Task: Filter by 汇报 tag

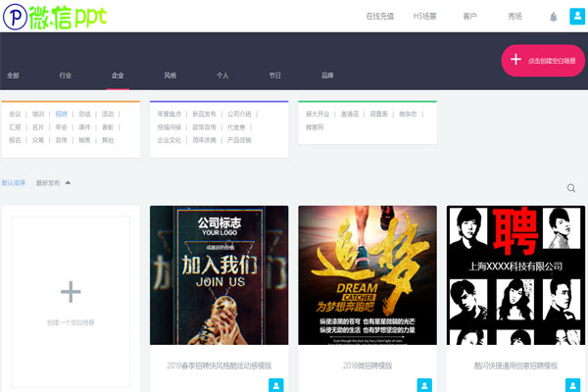Action: click(15, 127)
